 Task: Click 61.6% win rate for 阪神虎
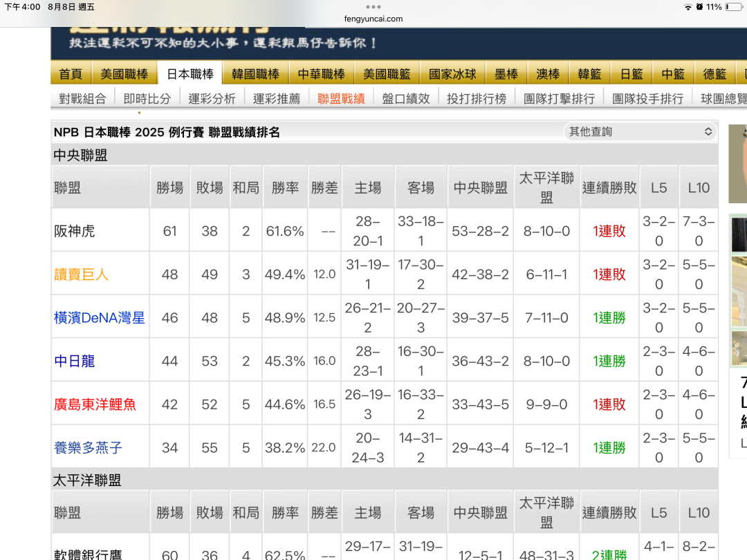click(x=285, y=231)
